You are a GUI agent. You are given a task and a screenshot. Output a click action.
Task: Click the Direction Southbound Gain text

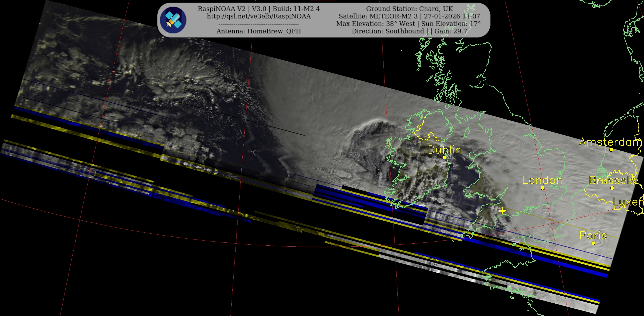409,31
